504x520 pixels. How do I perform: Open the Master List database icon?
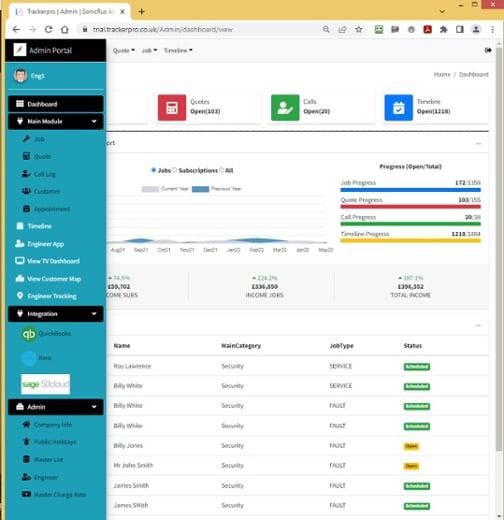click(x=26, y=459)
